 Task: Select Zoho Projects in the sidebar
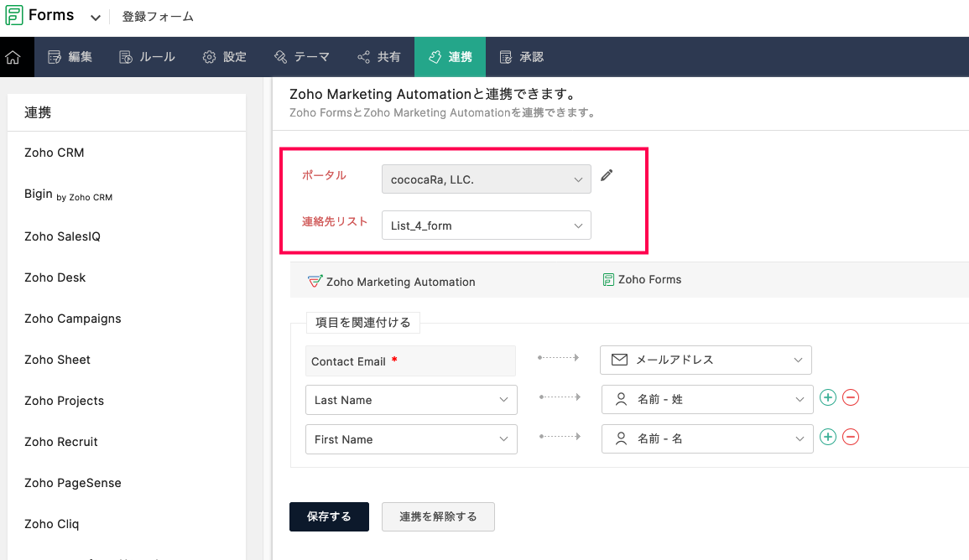65,401
